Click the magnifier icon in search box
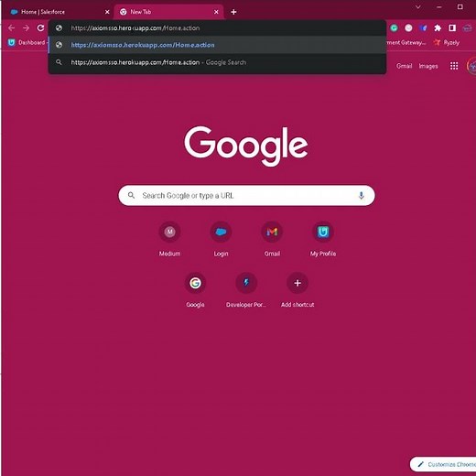This screenshot has width=476, height=476. [131, 195]
